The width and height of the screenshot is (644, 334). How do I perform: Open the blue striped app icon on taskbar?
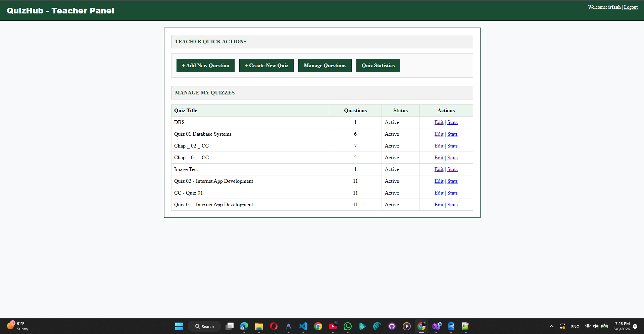[x=451, y=326]
